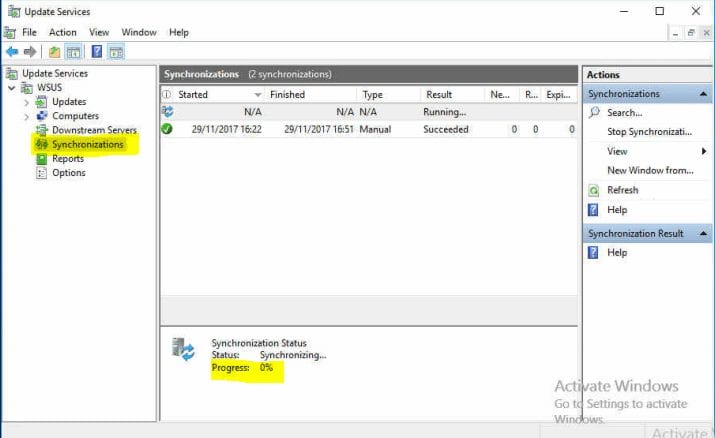Click the Updates node icon

click(x=41, y=102)
